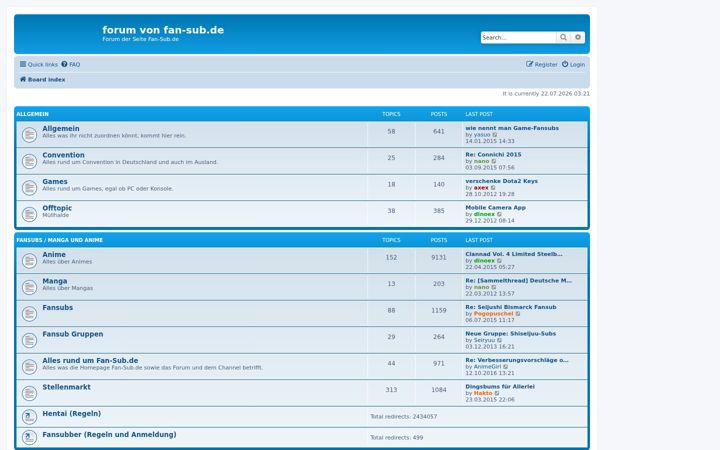The image size is (720, 450).
Task: Open last post 'Re: Connichi 2015'
Action: coord(493,155)
